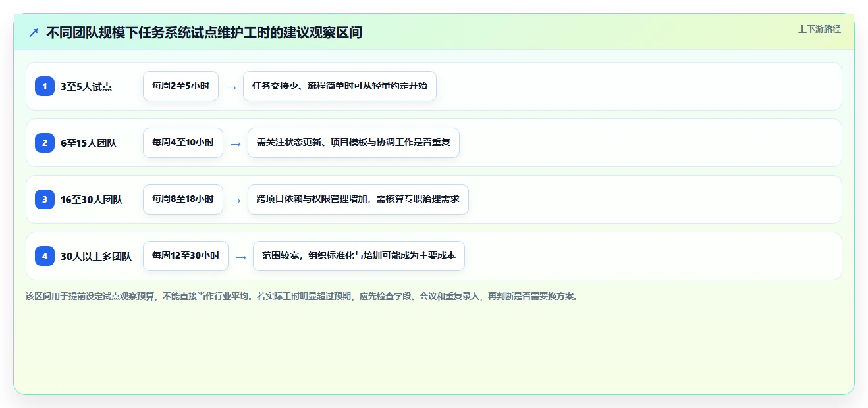Click the number 3 badge

point(45,199)
